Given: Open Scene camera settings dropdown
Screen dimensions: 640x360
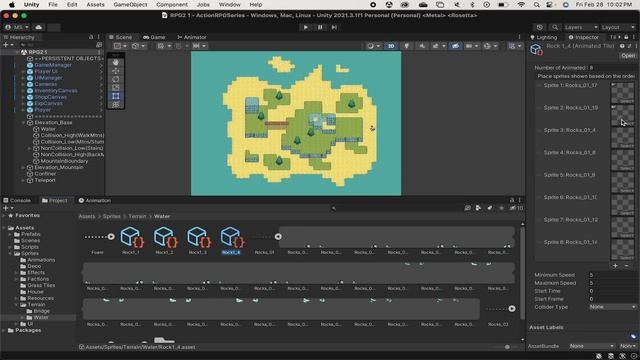Looking at the screenshot, I should 471,46.
